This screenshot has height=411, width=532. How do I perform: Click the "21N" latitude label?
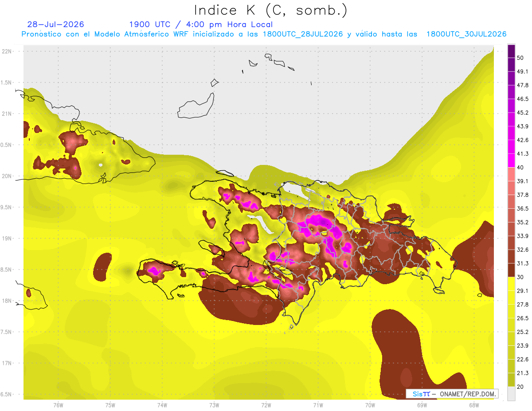[x=7, y=114]
